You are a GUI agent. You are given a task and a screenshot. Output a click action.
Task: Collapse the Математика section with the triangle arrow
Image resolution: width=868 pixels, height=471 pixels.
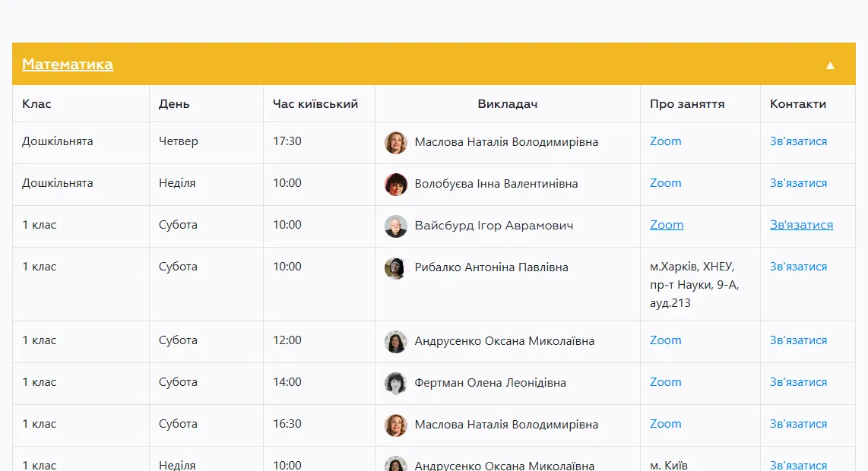point(830,65)
